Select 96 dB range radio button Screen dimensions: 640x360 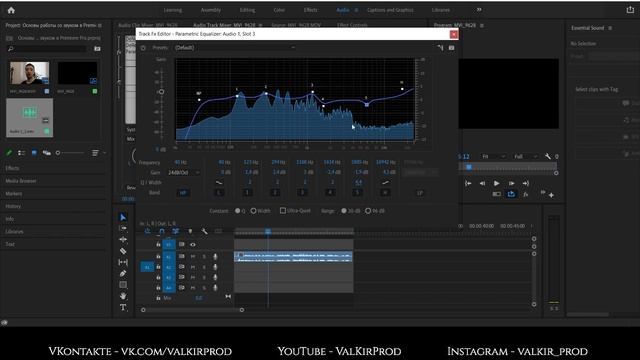tap(368, 211)
